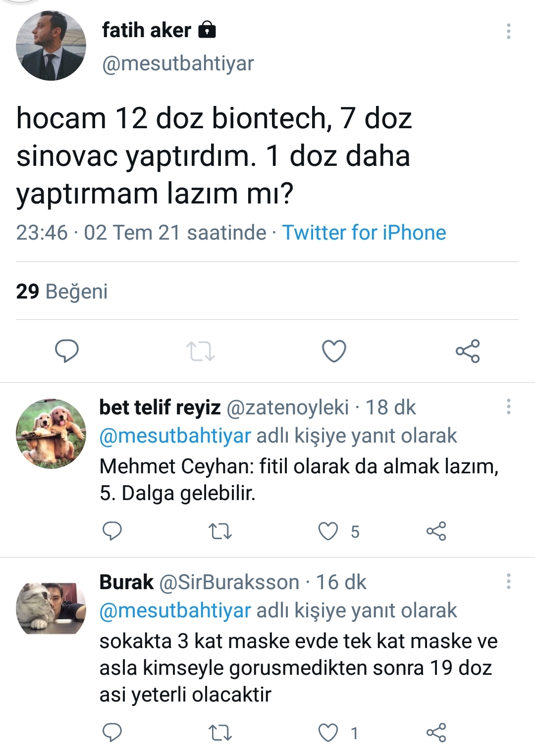Retweet bet telif reyiz's reply
535x756 pixels.
(x=220, y=531)
